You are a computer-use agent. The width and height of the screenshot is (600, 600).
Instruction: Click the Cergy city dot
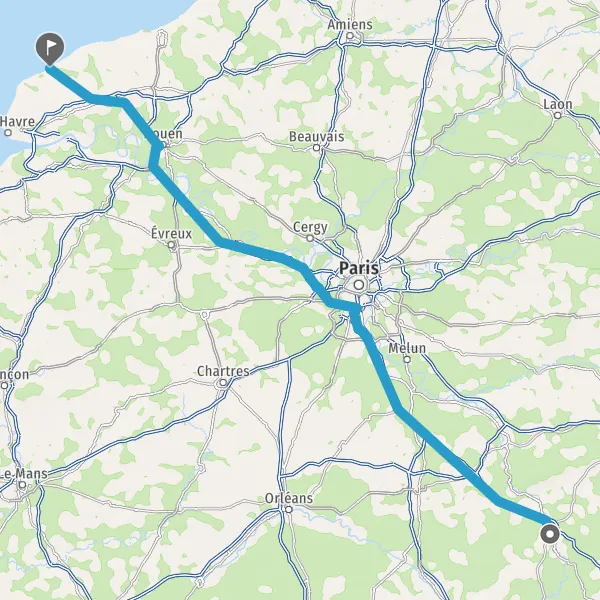pos(310,238)
